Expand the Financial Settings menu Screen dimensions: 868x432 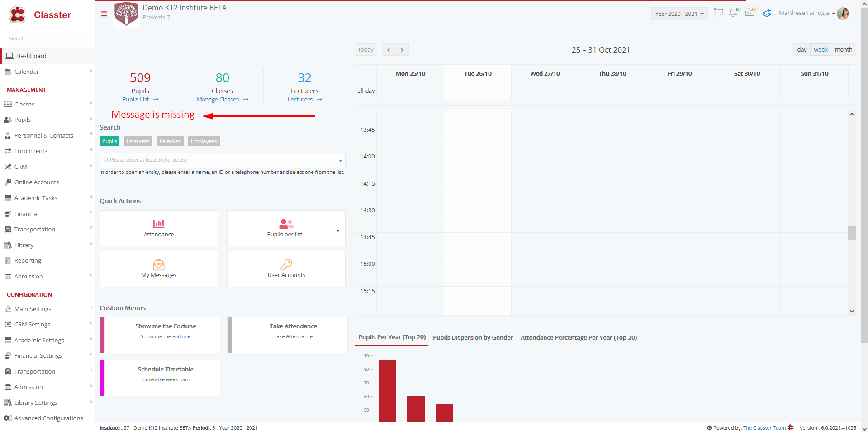tap(91, 354)
